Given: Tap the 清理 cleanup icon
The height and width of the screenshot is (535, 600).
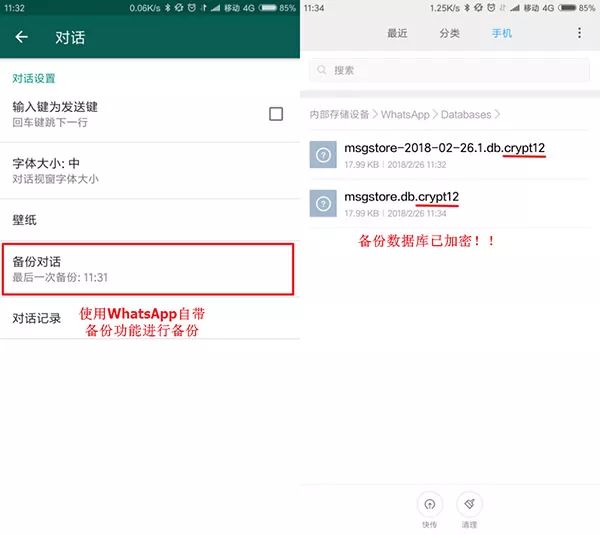Looking at the screenshot, I should [470, 504].
